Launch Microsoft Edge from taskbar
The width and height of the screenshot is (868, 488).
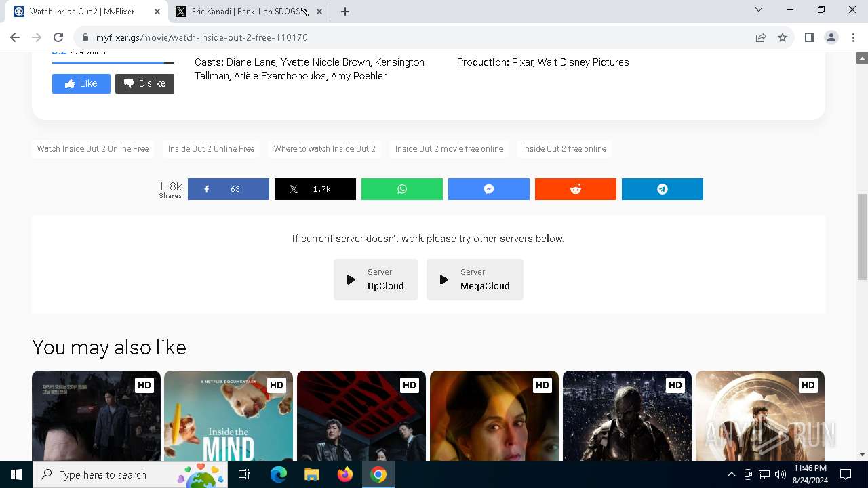[x=279, y=474]
